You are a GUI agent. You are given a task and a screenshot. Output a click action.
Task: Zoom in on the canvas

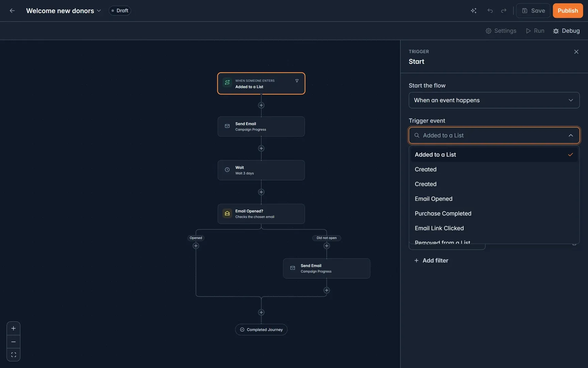(x=13, y=328)
